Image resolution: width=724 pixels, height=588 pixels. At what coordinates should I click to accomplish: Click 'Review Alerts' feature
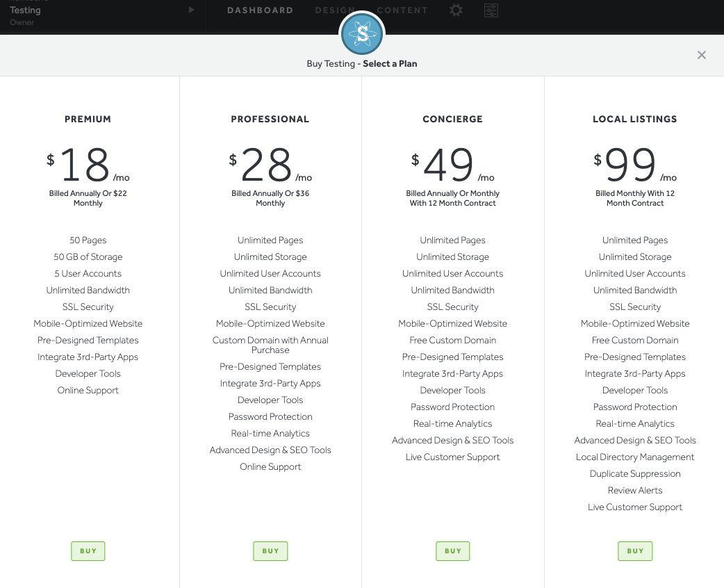tap(635, 490)
